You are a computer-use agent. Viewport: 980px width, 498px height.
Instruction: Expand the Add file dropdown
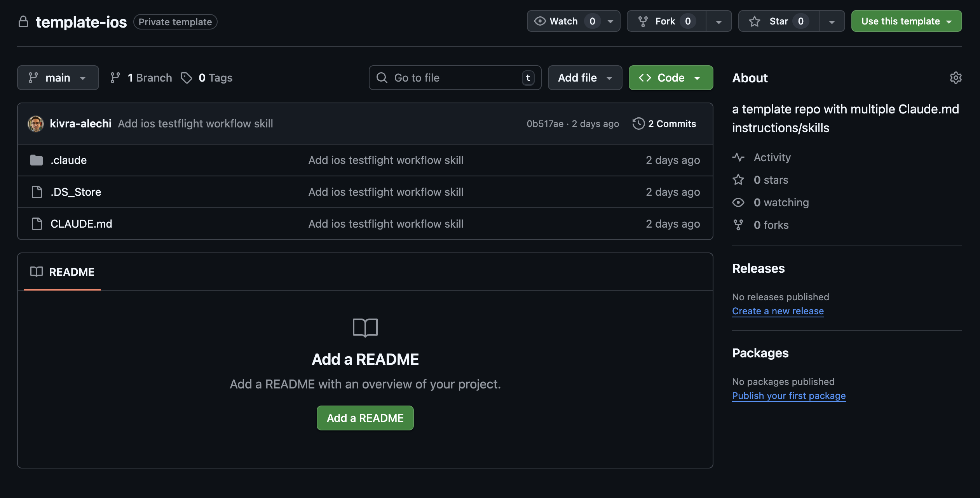pyautogui.click(x=585, y=78)
